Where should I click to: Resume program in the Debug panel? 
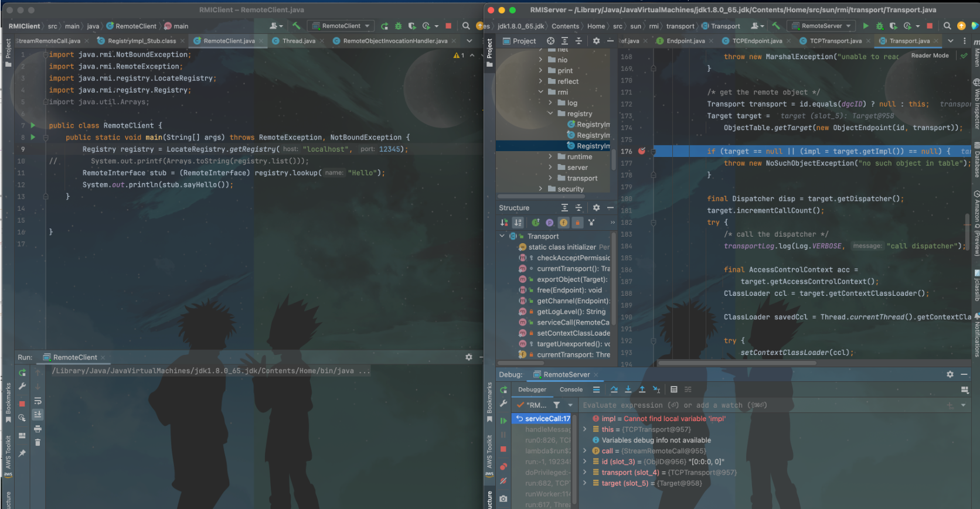pos(503,421)
